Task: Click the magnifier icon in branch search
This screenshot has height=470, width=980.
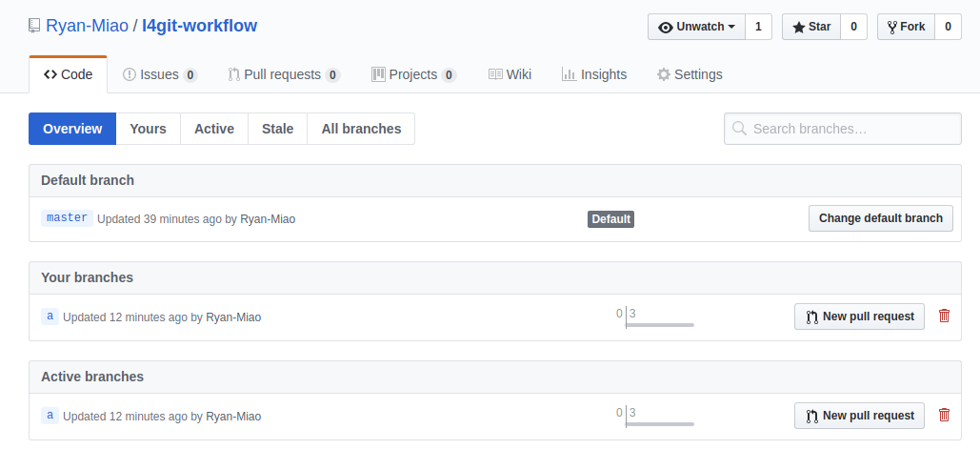Action: point(739,129)
